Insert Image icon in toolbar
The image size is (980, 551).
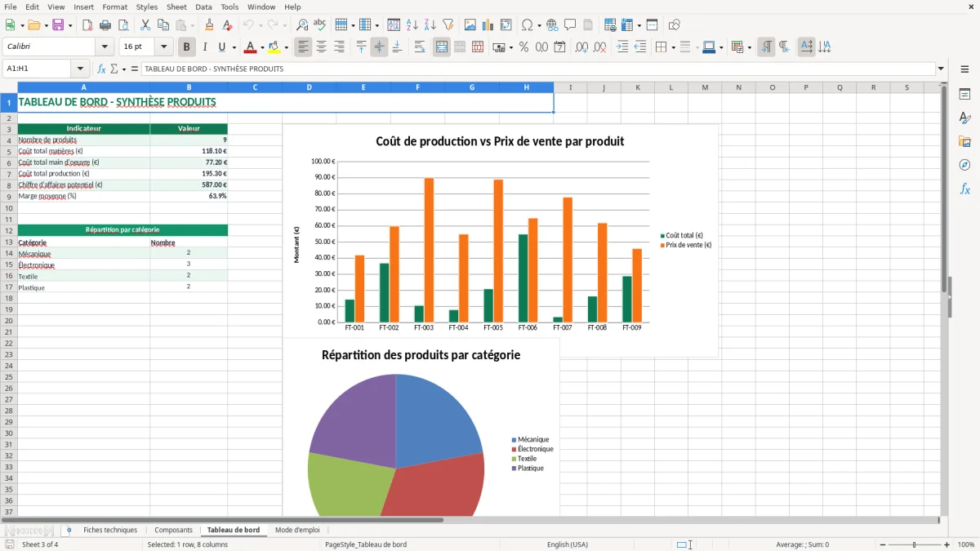(470, 25)
